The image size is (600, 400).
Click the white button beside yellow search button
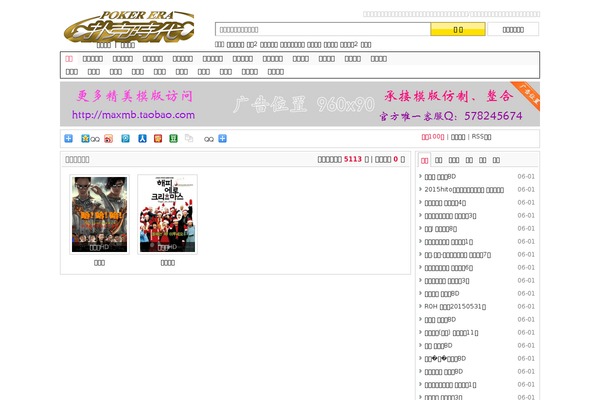coord(513,29)
